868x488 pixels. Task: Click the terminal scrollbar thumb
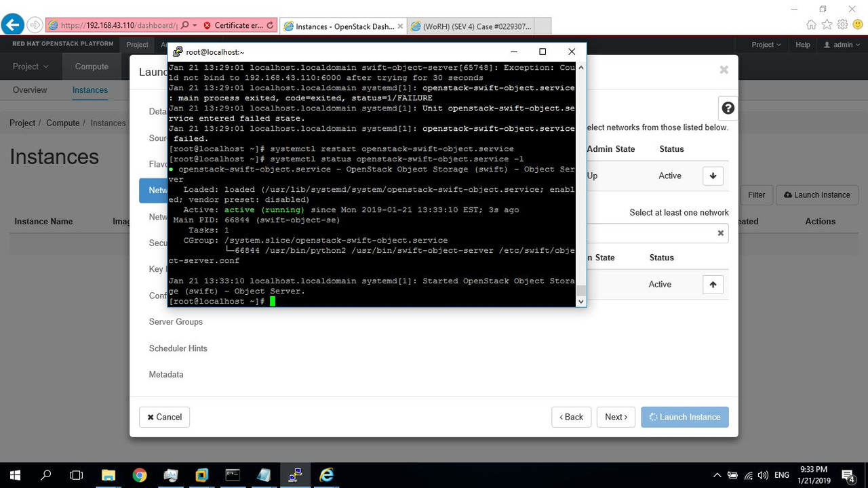[580, 290]
